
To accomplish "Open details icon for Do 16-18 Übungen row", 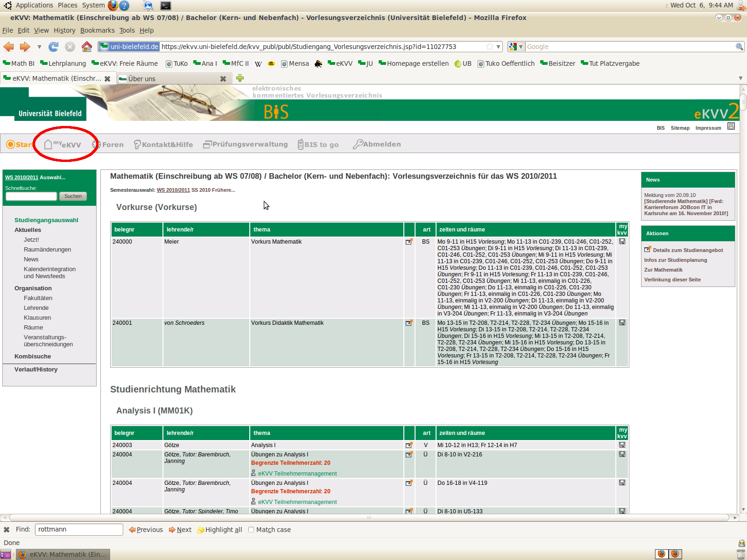I will pyautogui.click(x=409, y=483).
